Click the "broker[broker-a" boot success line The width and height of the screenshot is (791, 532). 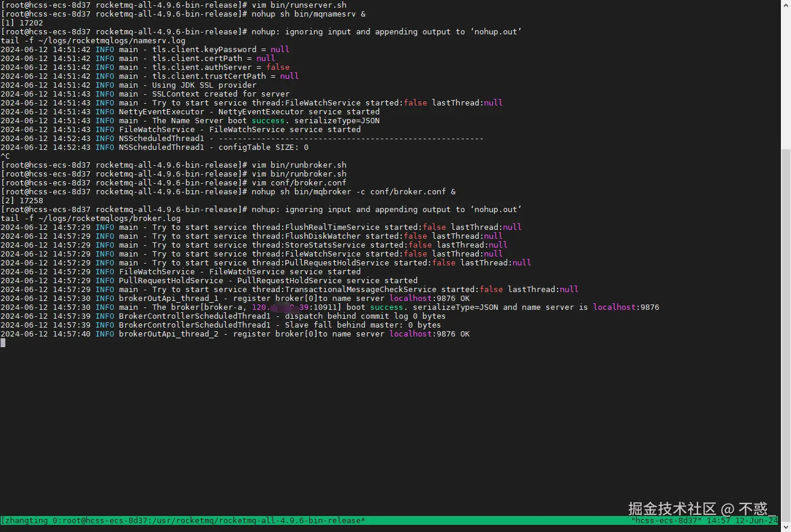330,307
